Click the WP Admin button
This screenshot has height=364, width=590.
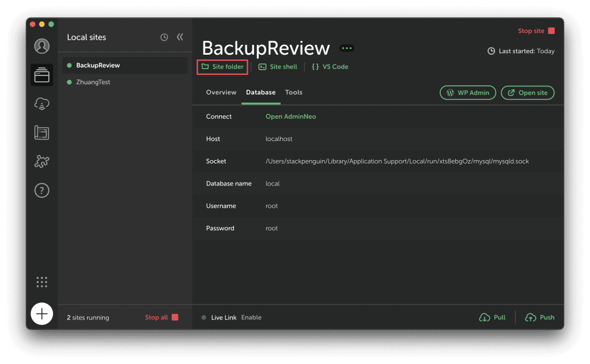[467, 93]
